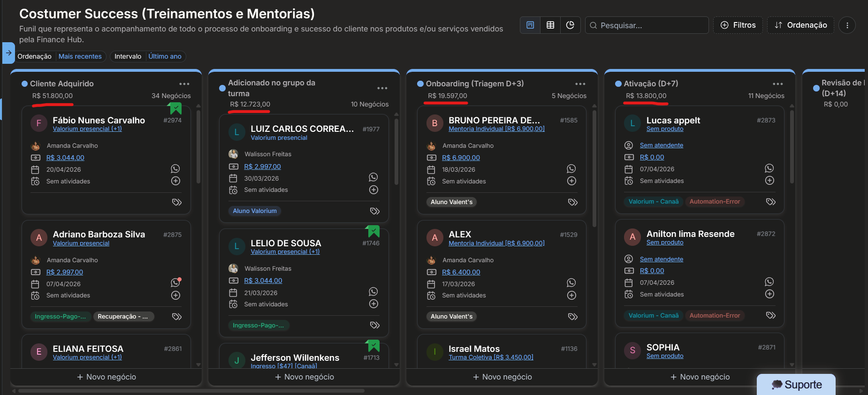
Task: Add activity to Lucas appelt card
Action: [769, 181]
